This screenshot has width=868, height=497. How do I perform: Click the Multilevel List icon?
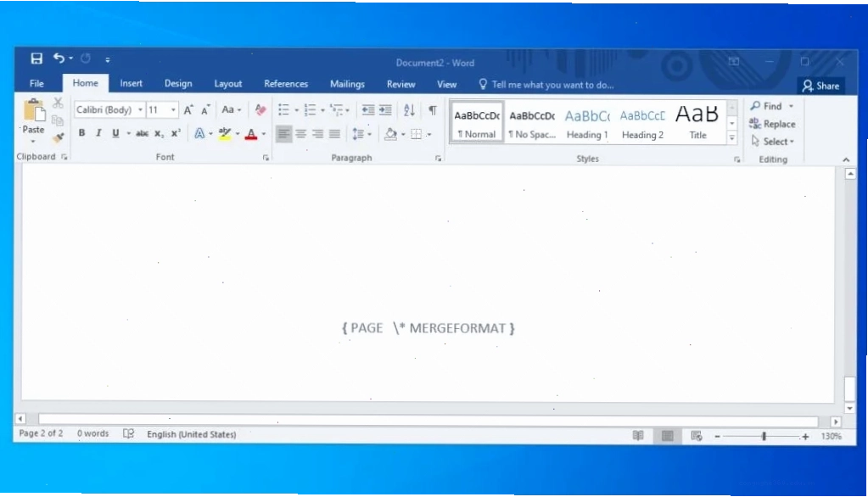[x=337, y=109]
